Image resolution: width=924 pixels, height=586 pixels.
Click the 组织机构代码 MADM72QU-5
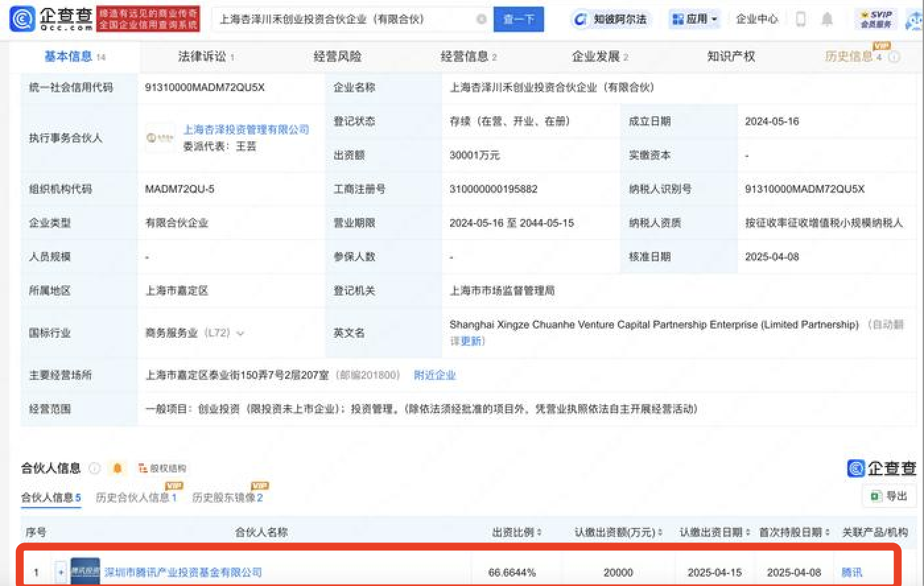tap(180, 189)
